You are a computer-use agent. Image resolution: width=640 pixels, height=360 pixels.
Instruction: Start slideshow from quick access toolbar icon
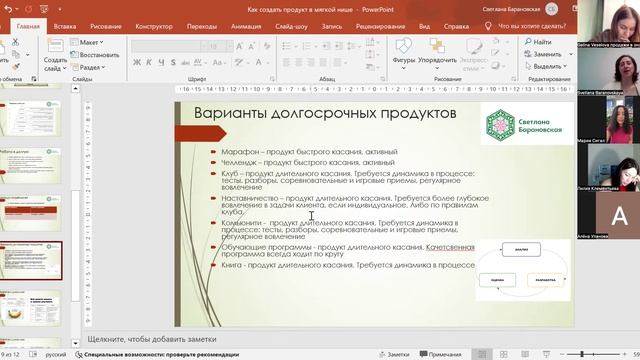tap(44, 9)
